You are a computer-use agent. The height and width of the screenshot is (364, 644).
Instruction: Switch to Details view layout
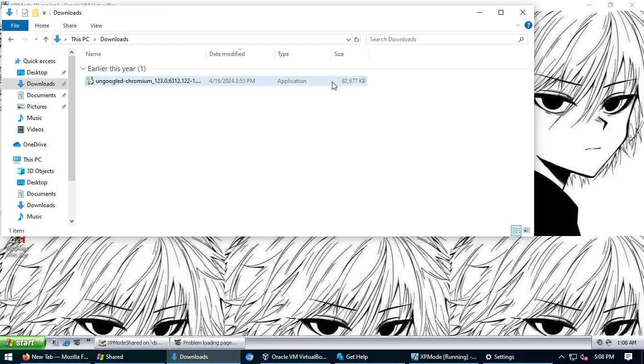516,230
